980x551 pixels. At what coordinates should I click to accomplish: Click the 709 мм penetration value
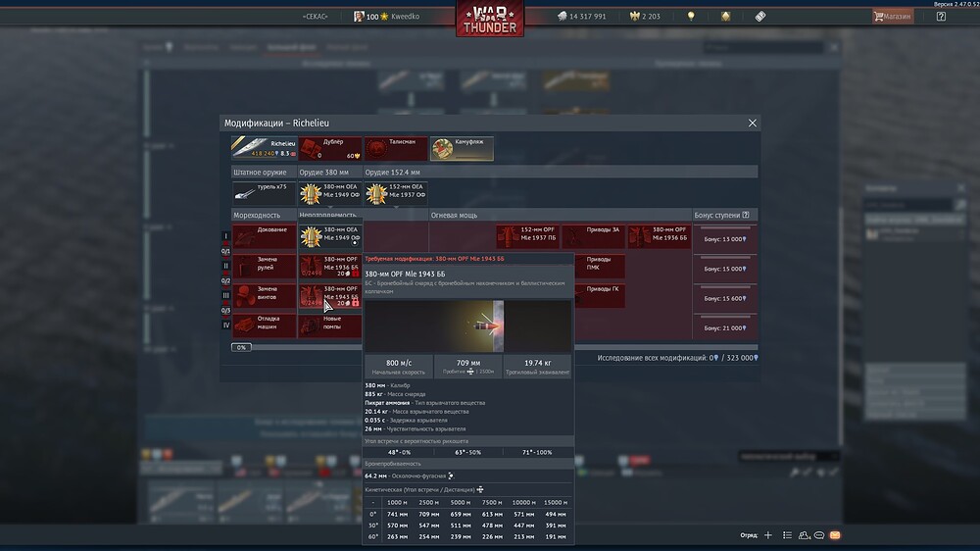[468, 363]
